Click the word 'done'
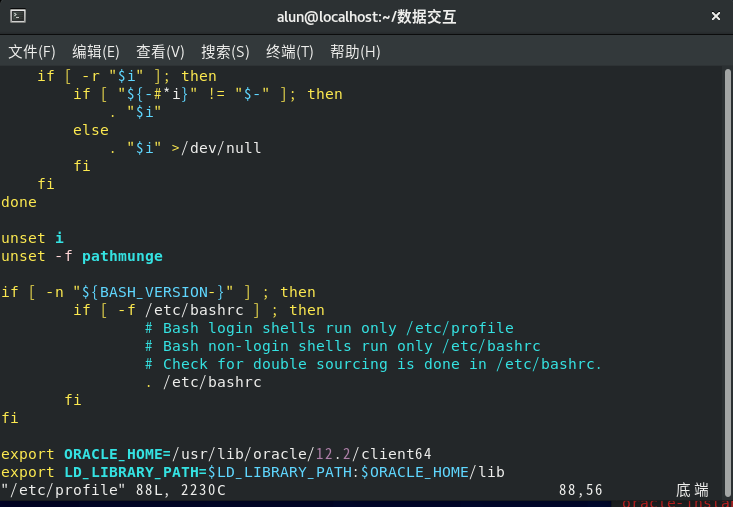 tap(19, 202)
